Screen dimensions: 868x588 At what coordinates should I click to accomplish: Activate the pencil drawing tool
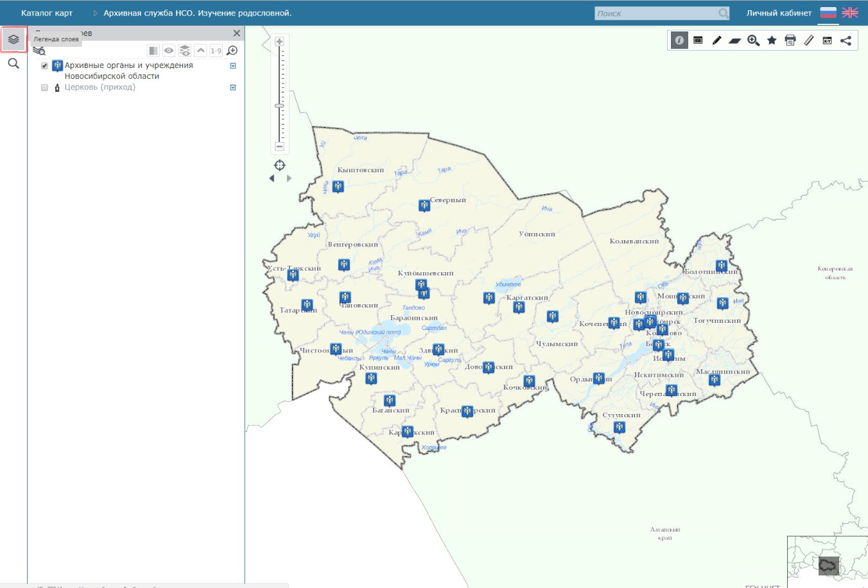716,40
